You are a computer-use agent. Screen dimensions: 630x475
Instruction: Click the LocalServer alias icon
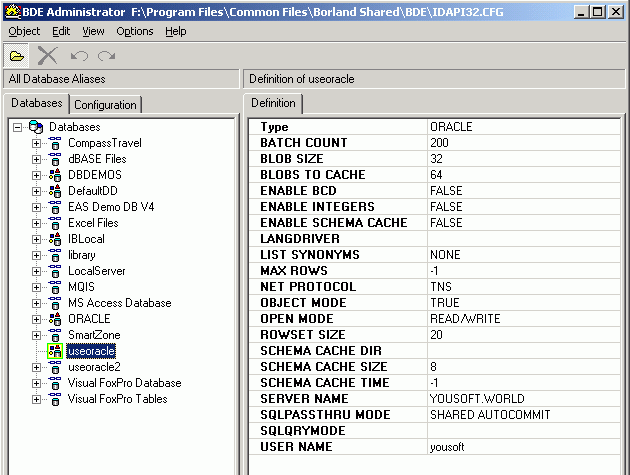tap(55, 271)
